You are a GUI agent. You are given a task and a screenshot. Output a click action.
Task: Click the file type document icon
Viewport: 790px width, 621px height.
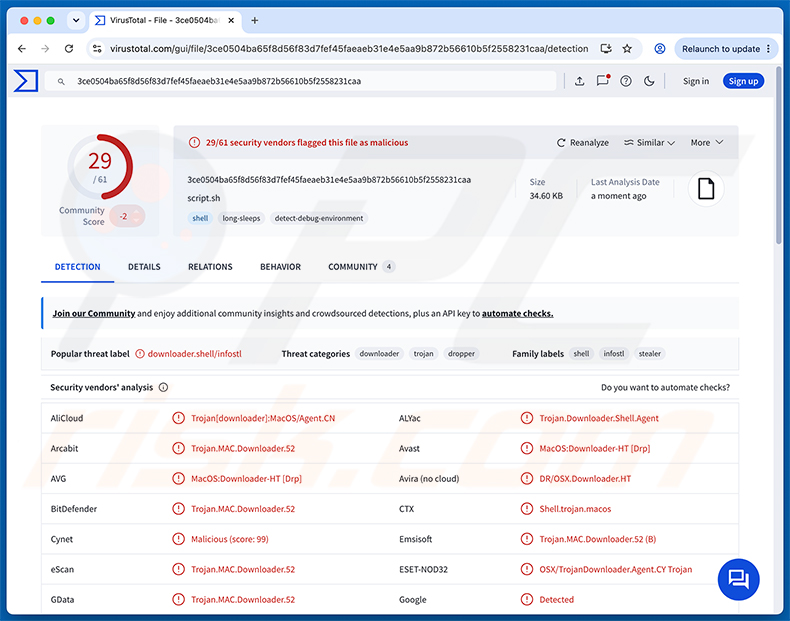pyautogui.click(x=706, y=189)
